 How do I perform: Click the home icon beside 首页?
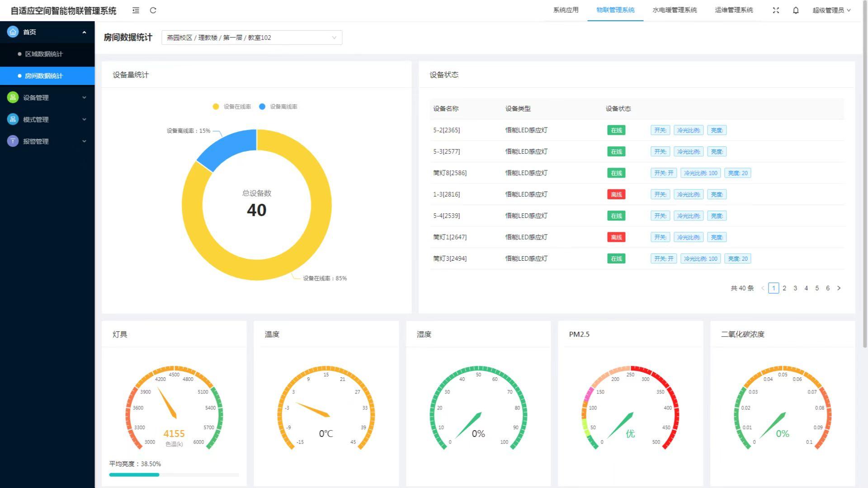(13, 32)
